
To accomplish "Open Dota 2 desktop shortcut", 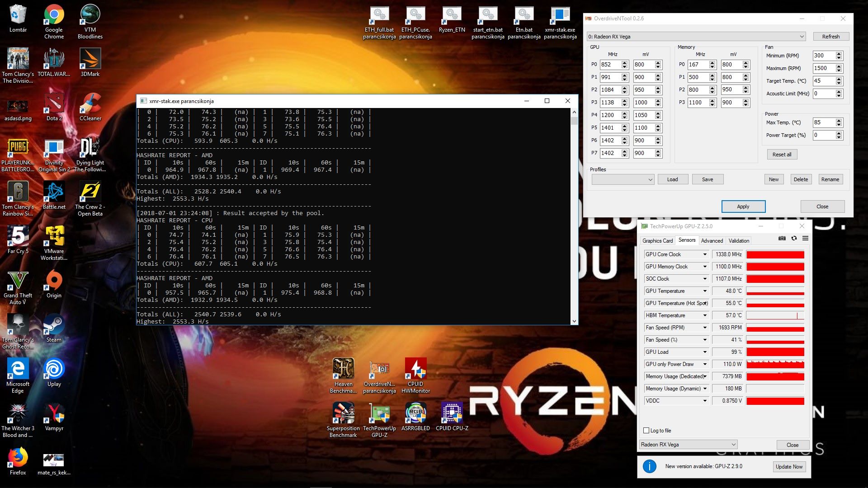I will [x=54, y=107].
